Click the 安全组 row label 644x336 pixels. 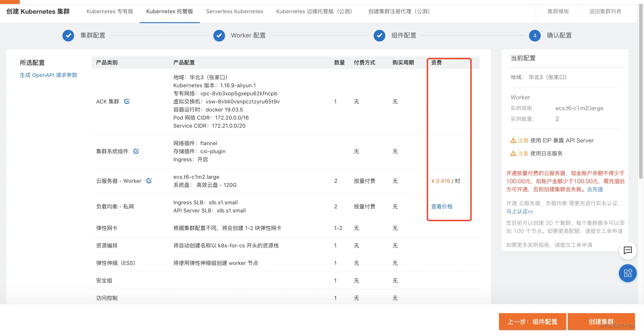(104, 281)
